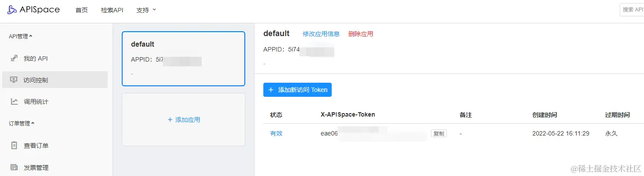644x176 pixels.
Task: Click the 我的 API sidebar icon
Action: pos(14,58)
